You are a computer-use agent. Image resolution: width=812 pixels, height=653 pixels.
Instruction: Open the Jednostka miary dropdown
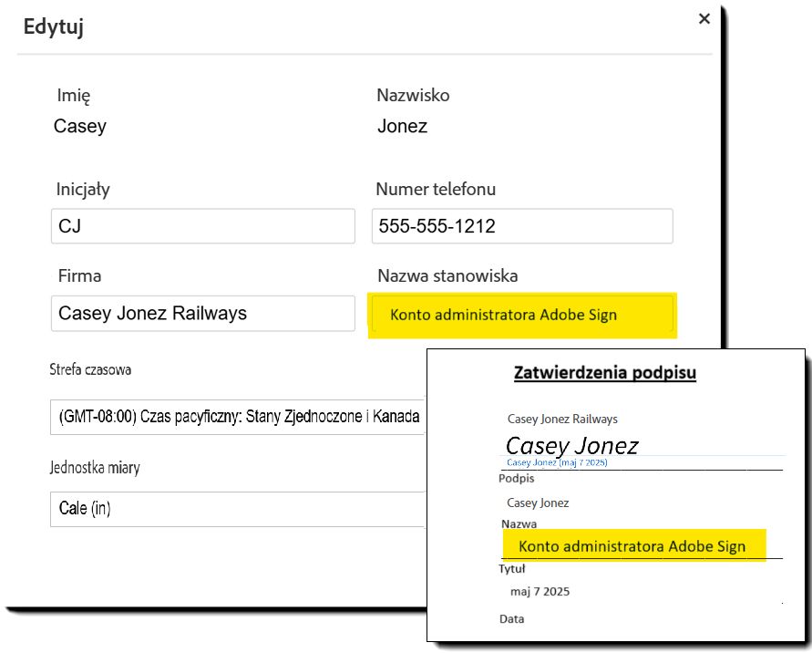pos(238,509)
